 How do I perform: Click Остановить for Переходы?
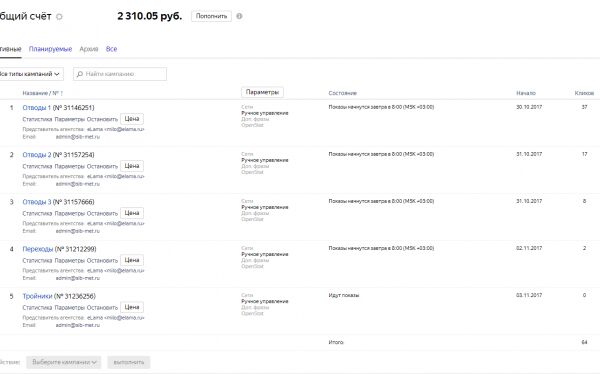102,260
